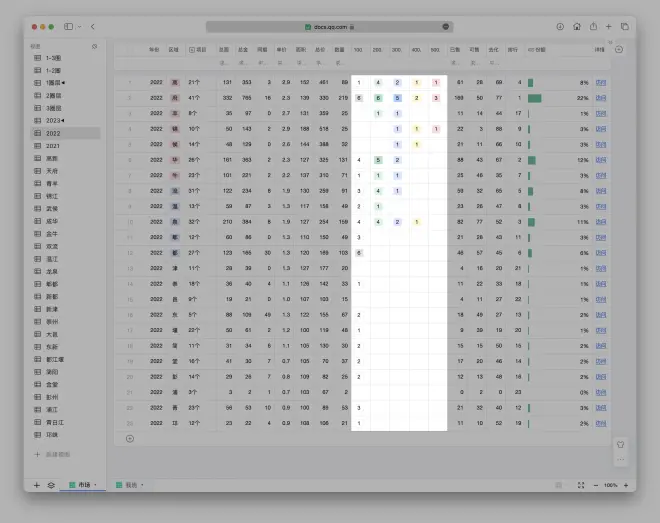Switch to the second sheet tab at bottom
The image size is (660, 523).
click(x=132, y=485)
